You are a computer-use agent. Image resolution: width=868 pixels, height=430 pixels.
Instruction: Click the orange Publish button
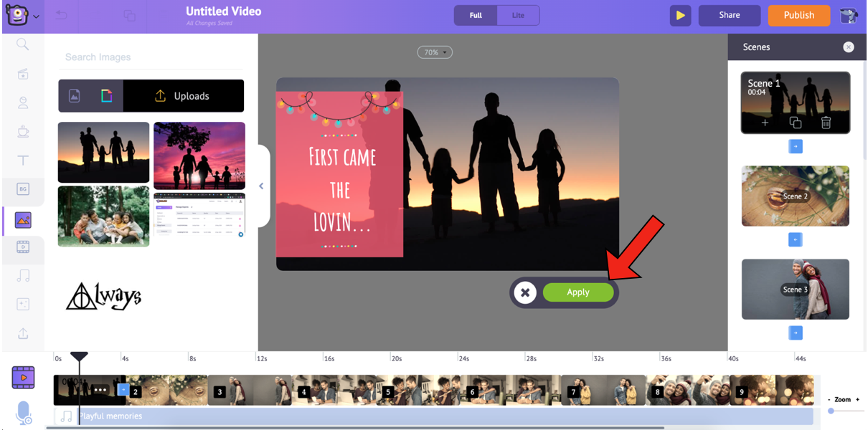(x=798, y=15)
